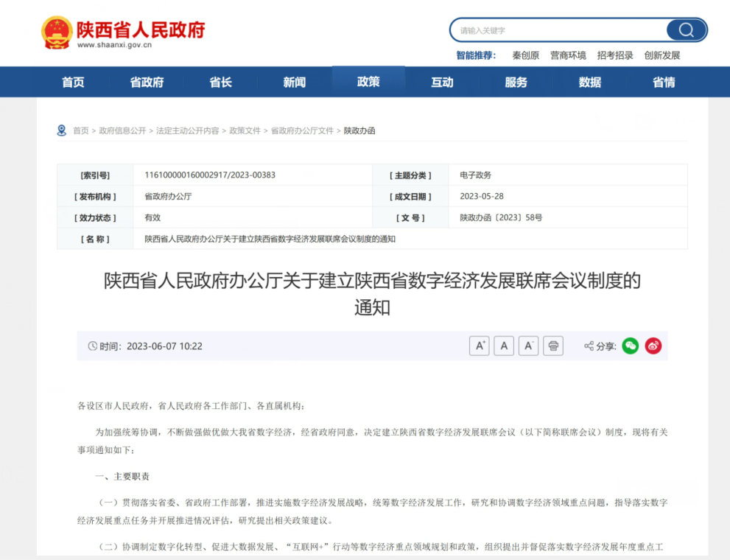Click document number 陕政办函〔2023〕58号
Viewport: 730px width, 560px height.
pos(501,218)
